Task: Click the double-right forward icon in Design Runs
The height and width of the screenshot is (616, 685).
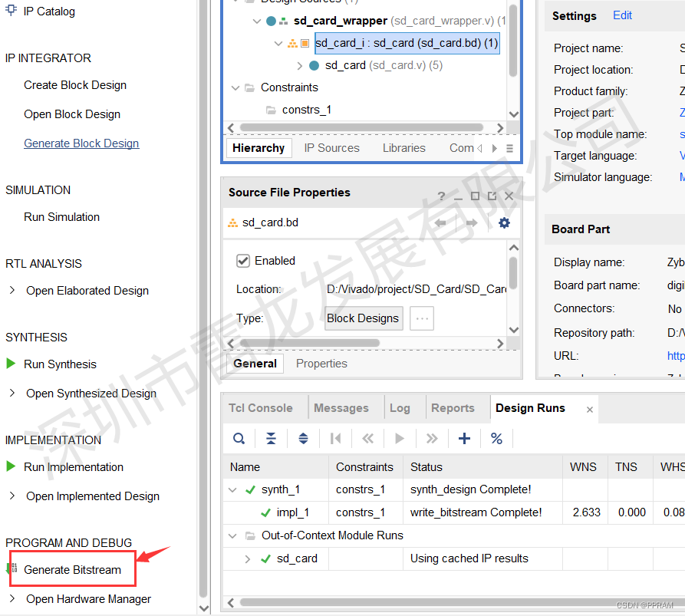Action: [x=432, y=438]
